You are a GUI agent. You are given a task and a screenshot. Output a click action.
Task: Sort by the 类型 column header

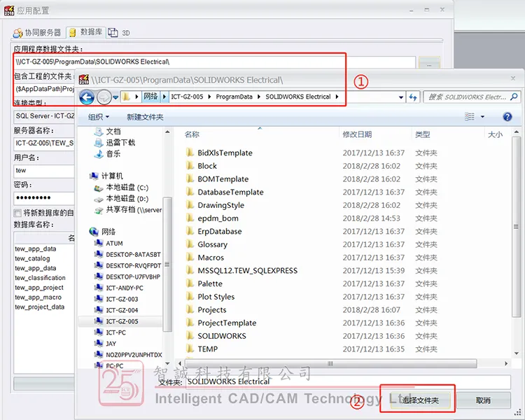pyautogui.click(x=423, y=134)
